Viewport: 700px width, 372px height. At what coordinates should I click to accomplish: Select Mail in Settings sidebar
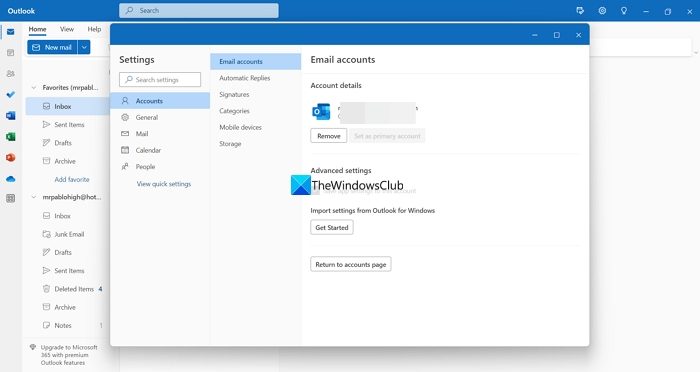[160, 134]
